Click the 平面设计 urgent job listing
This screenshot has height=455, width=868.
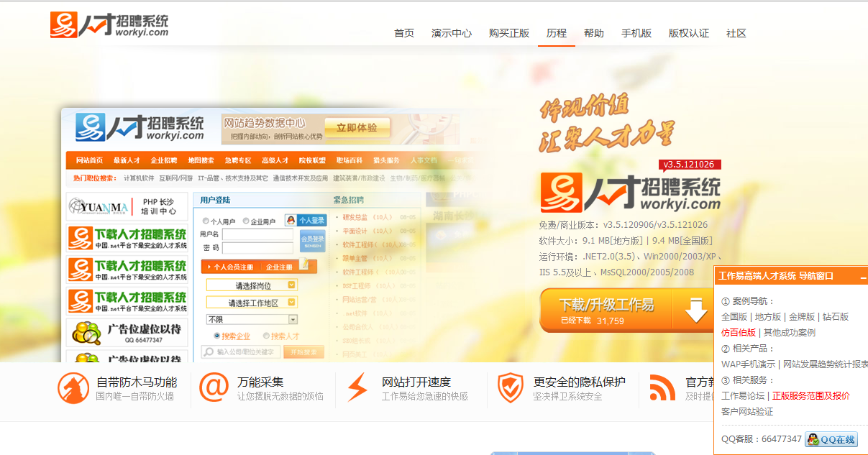(x=355, y=231)
